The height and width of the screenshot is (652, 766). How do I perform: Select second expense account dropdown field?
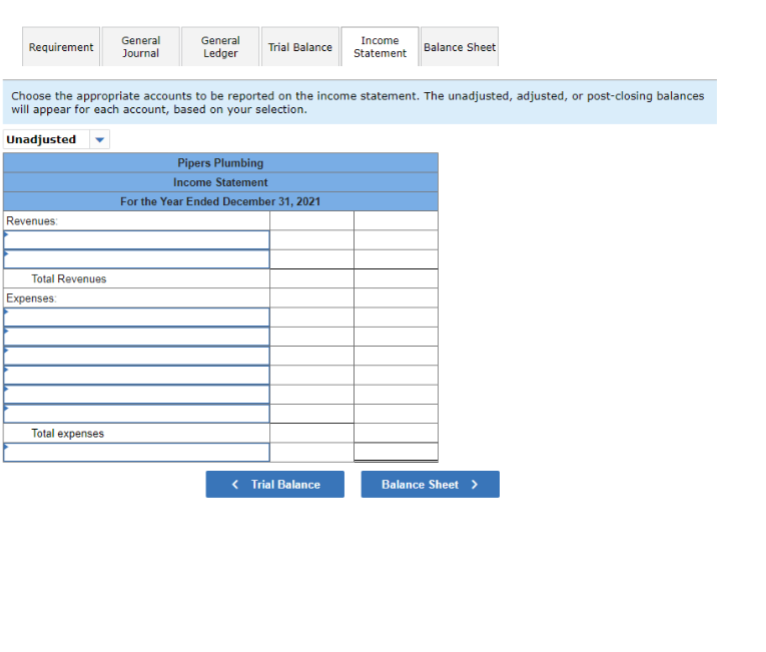click(136, 337)
